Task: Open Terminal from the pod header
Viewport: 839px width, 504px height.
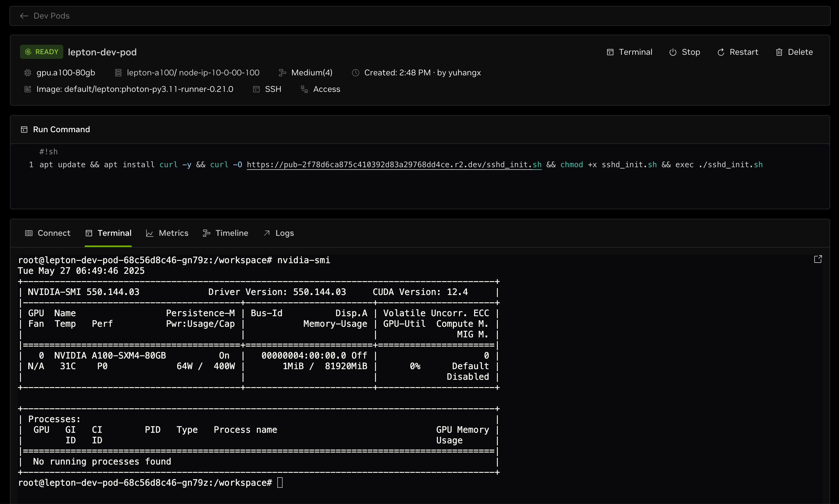Action: (629, 52)
